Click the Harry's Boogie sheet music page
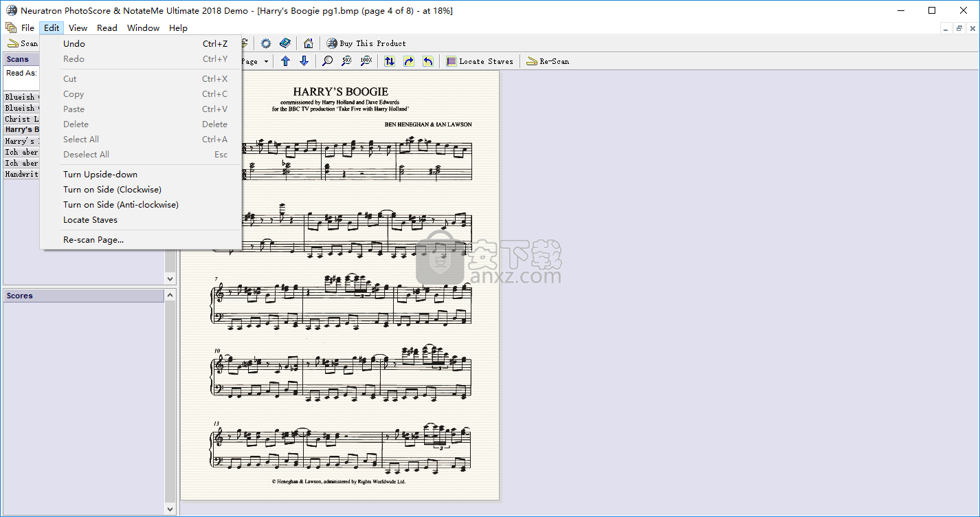This screenshot has height=517, width=980. click(x=339, y=285)
